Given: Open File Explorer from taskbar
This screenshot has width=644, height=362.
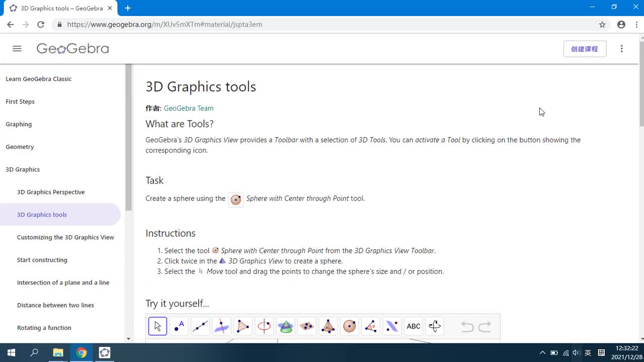Looking at the screenshot, I should tap(58, 352).
